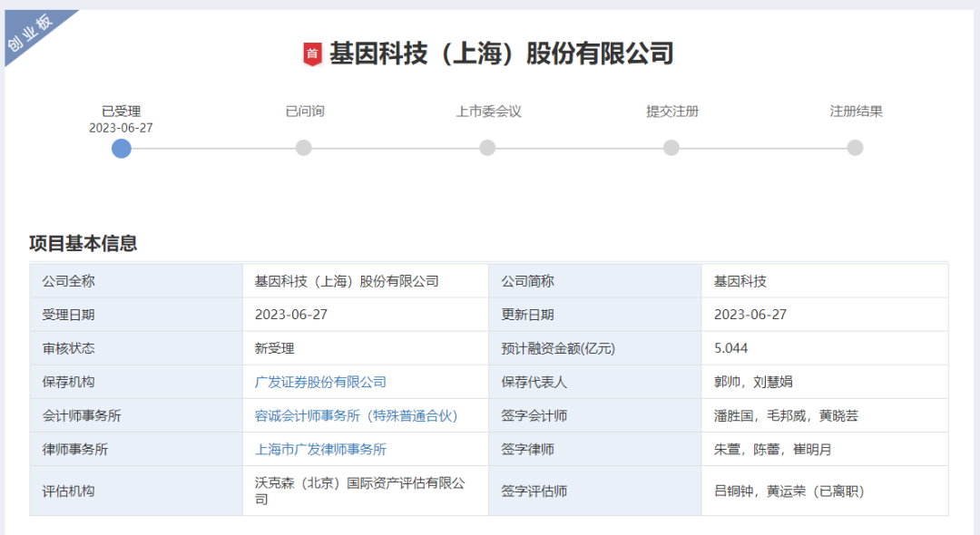Screen dimensions: 980x535
Task: Open the 广发证券股份有限公司 sponsor link
Action: tap(320, 383)
